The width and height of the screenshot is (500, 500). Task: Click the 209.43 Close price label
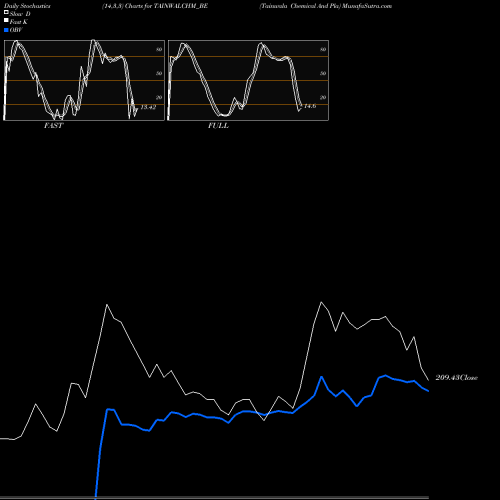coord(456,378)
